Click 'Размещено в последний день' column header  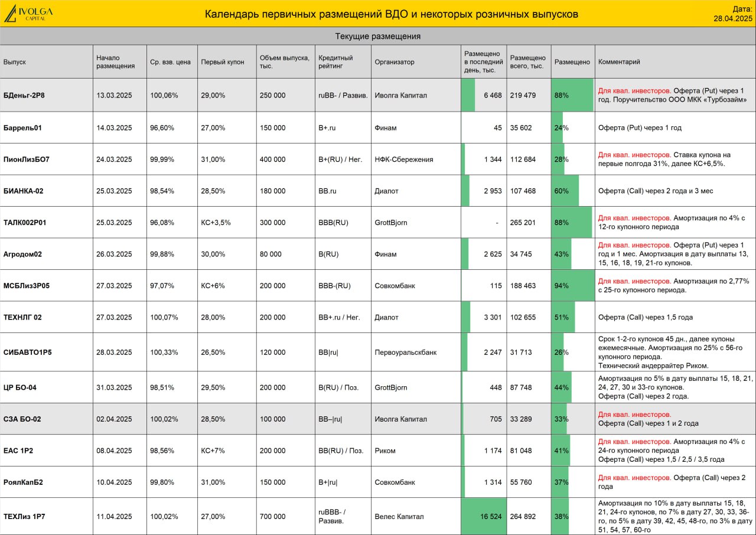click(483, 62)
